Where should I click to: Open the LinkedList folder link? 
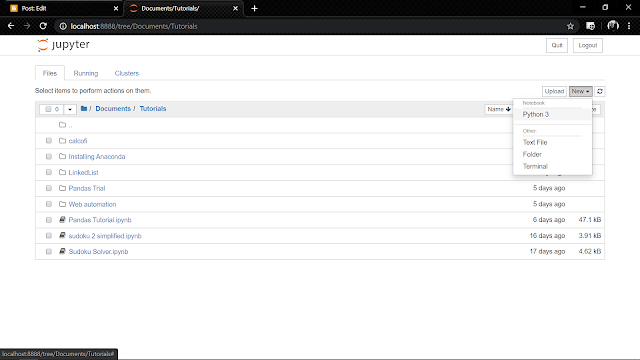(x=83, y=173)
